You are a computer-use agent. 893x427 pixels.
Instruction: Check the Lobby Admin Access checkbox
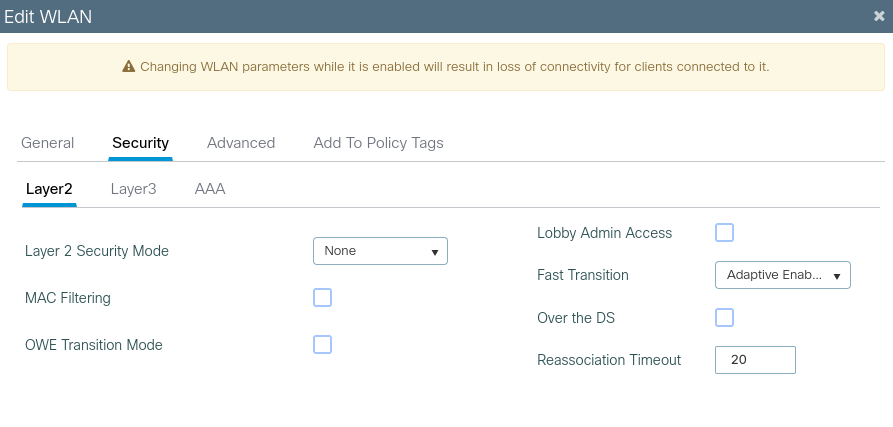[725, 233]
